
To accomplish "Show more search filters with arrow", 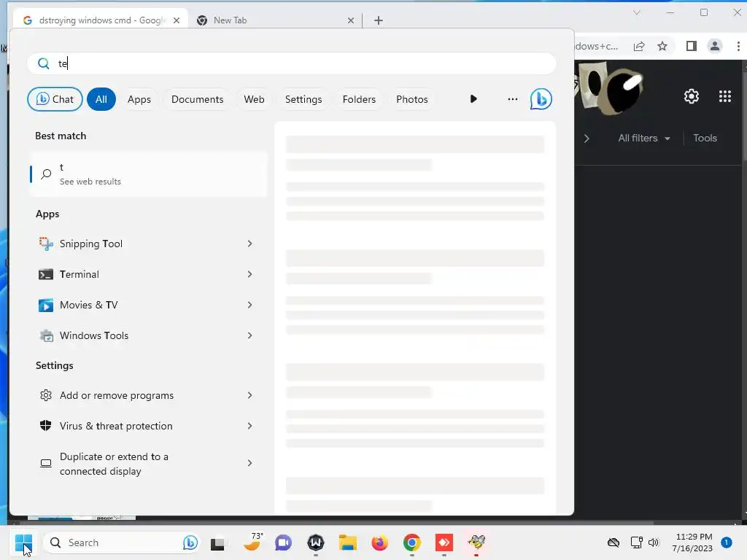I will (473, 99).
